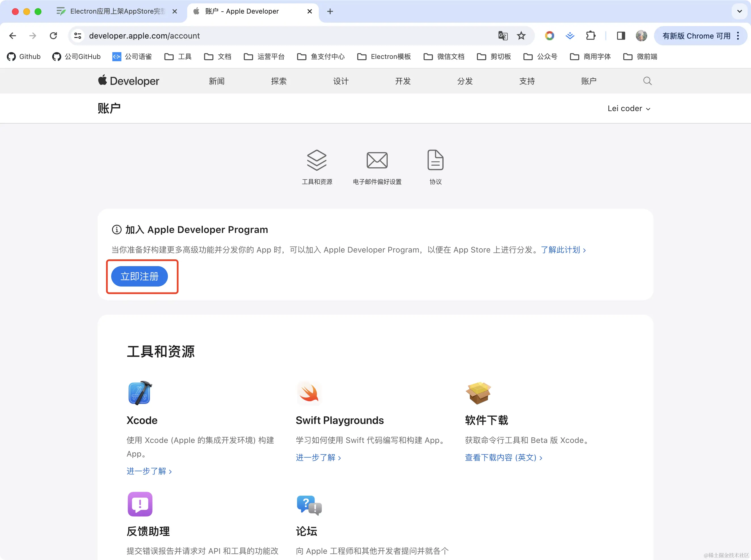Click the browser forward arrow

pyautogui.click(x=33, y=36)
